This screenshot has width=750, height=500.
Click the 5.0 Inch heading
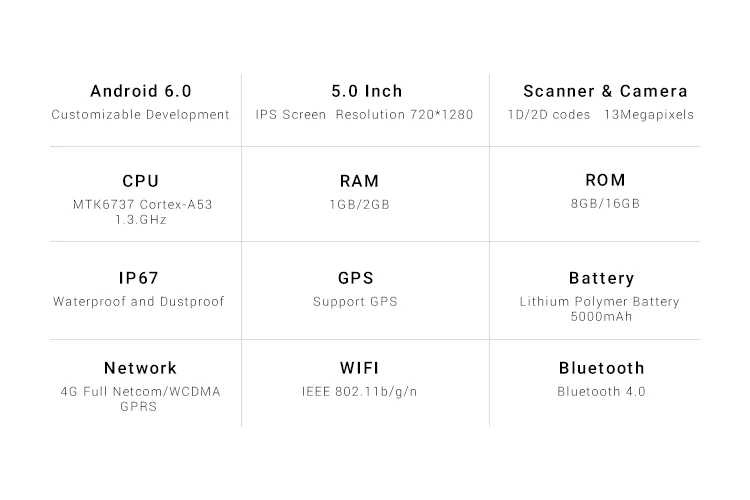coord(367,91)
